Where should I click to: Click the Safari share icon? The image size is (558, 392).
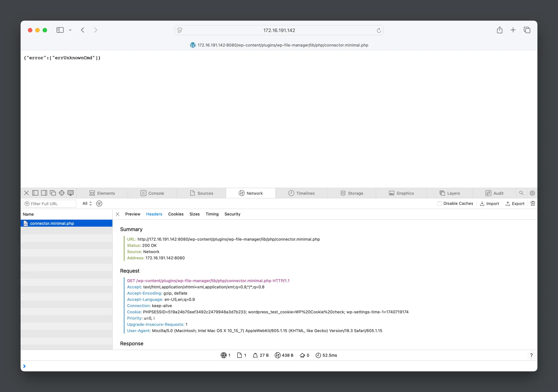click(499, 30)
